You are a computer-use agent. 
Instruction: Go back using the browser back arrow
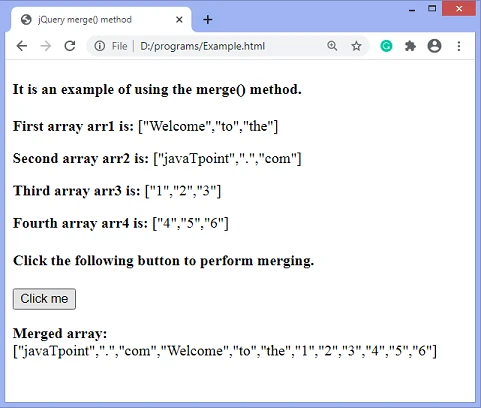coord(22,46)
